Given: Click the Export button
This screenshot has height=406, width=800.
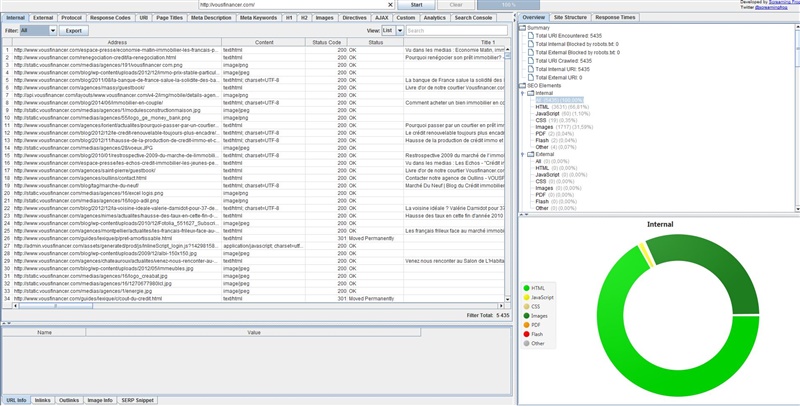Looking at the screenshot, I should 73,31.
